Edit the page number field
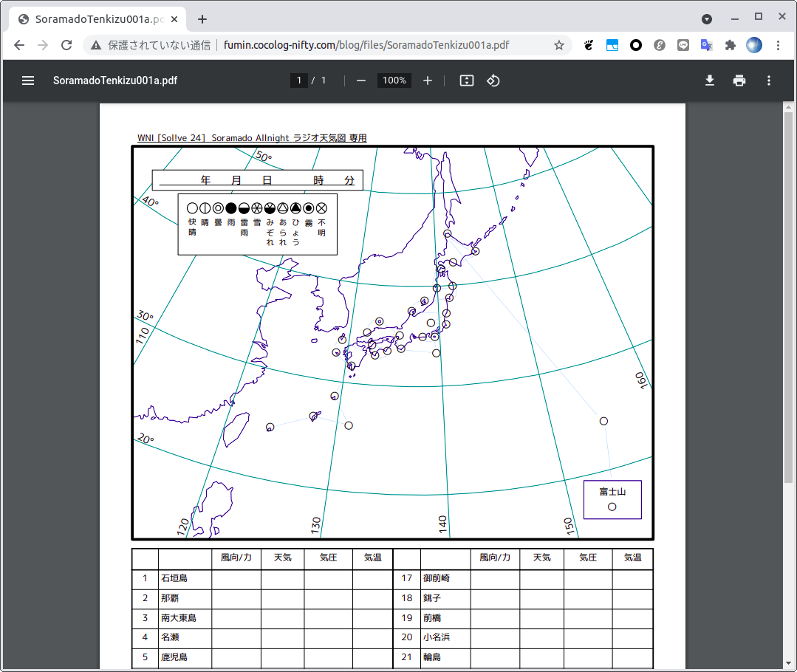 [299, 80]
